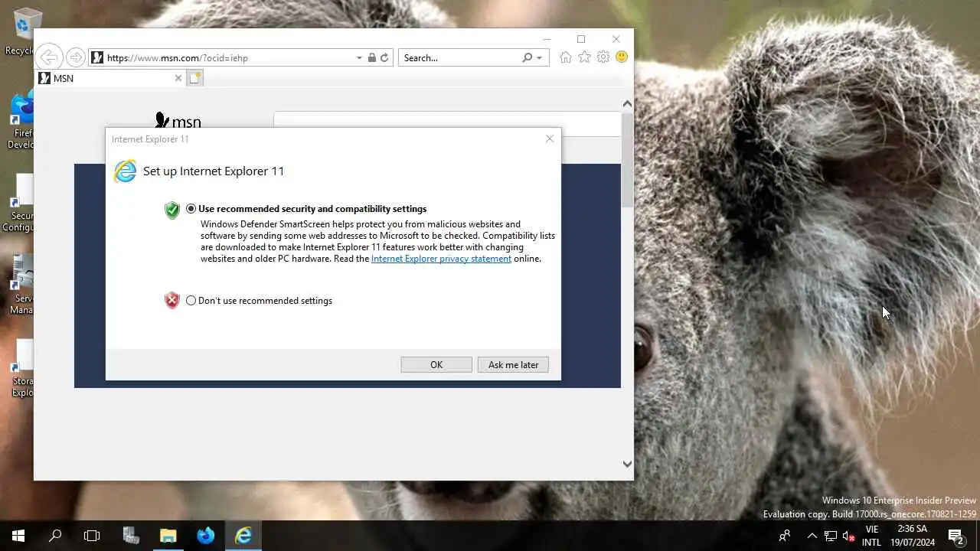Close the Internet Explorer window
Image resolution: width=980 pixels, height=551 pixels.
pos(616,39)
